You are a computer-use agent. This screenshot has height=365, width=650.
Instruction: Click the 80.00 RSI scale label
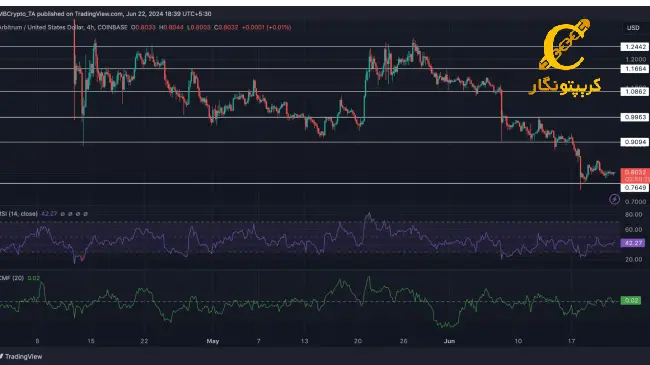tap(633, 214)
